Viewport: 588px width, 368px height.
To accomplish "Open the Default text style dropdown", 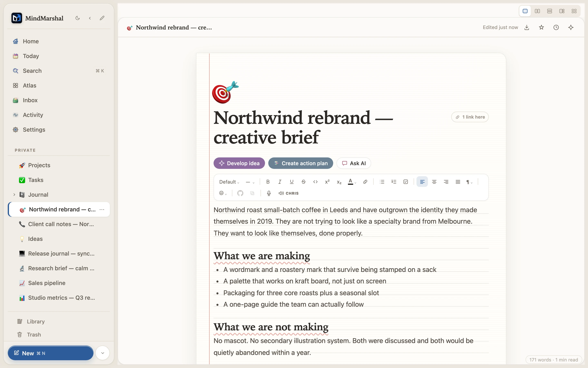I will pyautogui.click(x=229, y=182).
